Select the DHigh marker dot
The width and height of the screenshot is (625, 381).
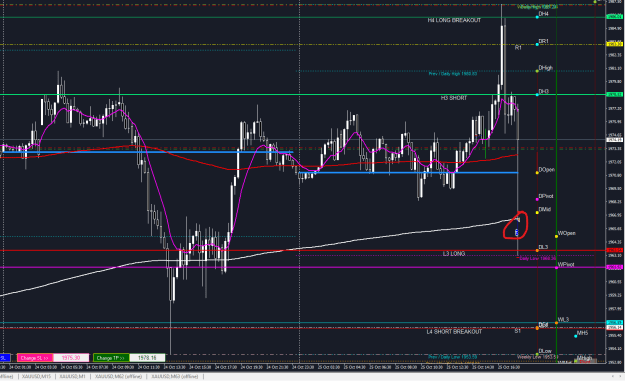[x=537, y=71]
